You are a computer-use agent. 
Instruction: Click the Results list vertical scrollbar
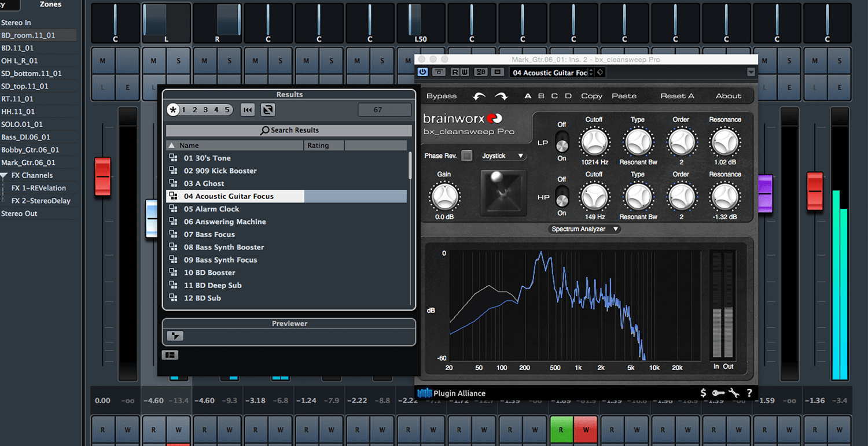(x=411, y=165)
